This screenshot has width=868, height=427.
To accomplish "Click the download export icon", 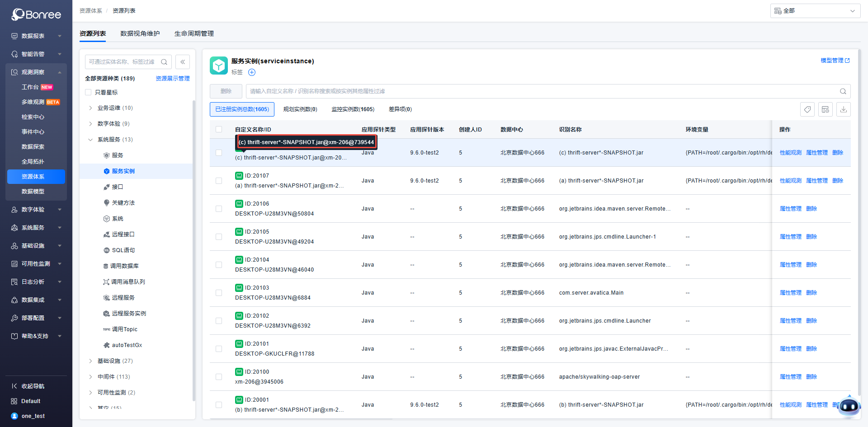I will pyautogui.click(x=843, y=109).
